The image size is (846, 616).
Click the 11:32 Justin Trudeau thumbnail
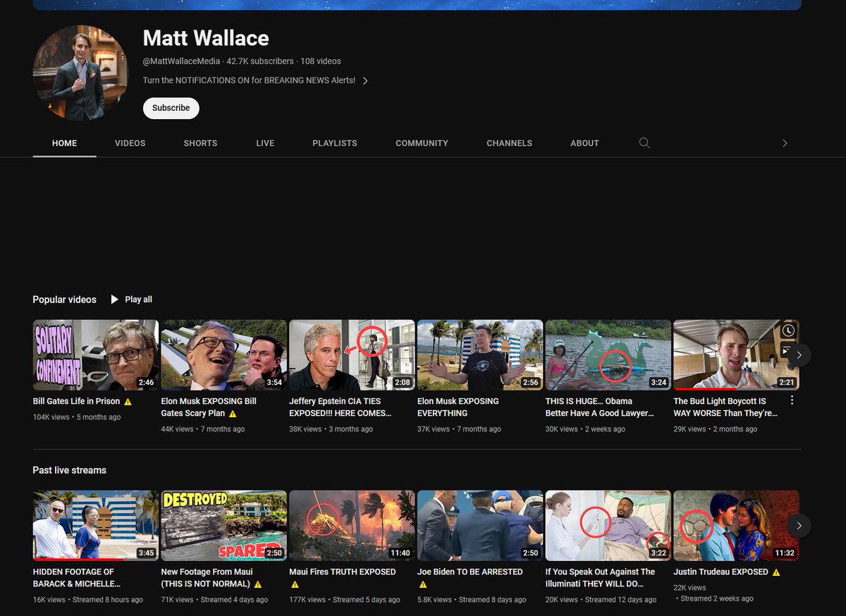click(x=736, y=526)
